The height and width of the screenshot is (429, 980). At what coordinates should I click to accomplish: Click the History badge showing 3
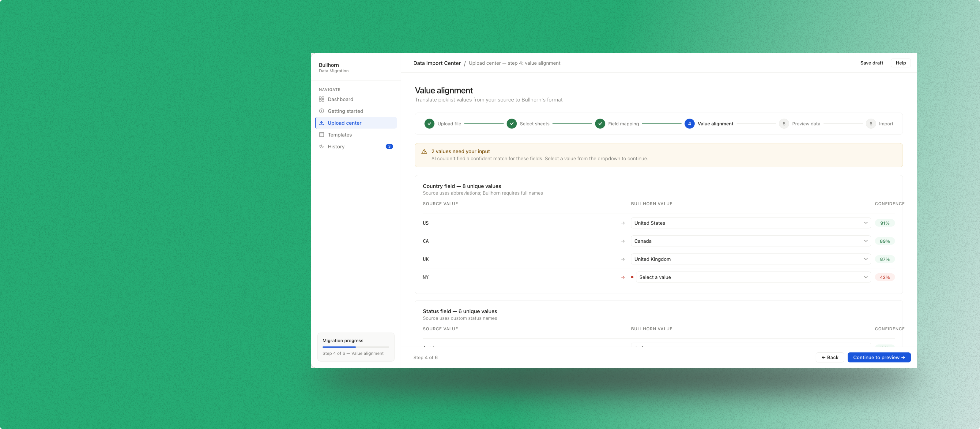pos(389,146)
